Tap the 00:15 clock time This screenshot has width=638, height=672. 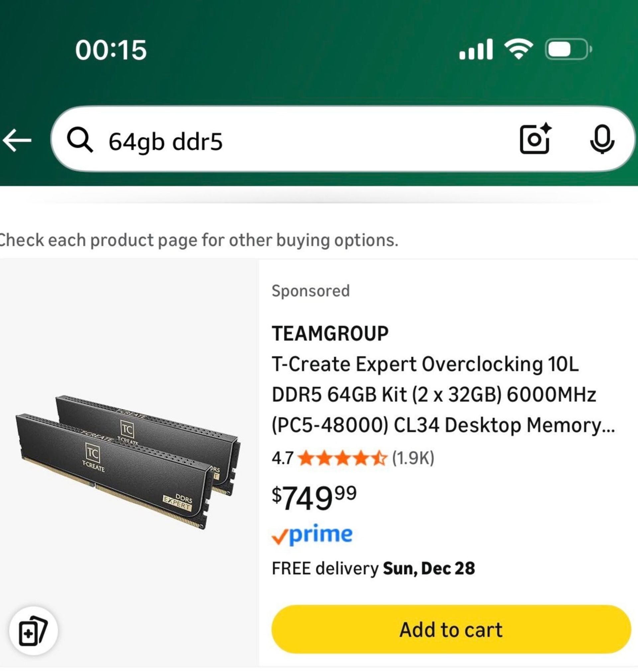[111, 50]
